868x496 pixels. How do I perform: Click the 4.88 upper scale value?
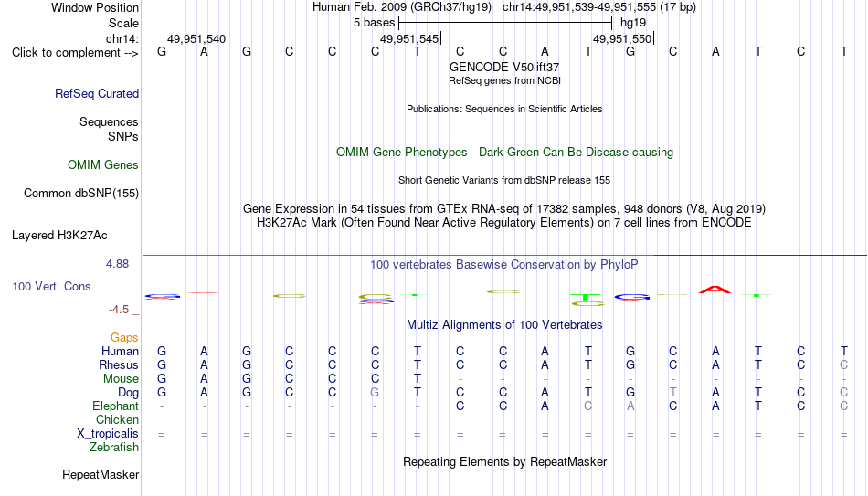click(117, 264)
